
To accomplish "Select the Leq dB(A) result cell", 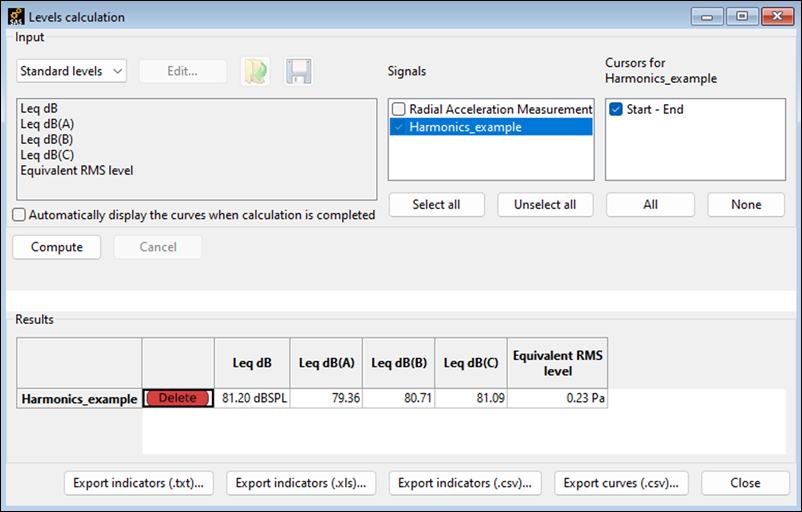I will (326, 398).
